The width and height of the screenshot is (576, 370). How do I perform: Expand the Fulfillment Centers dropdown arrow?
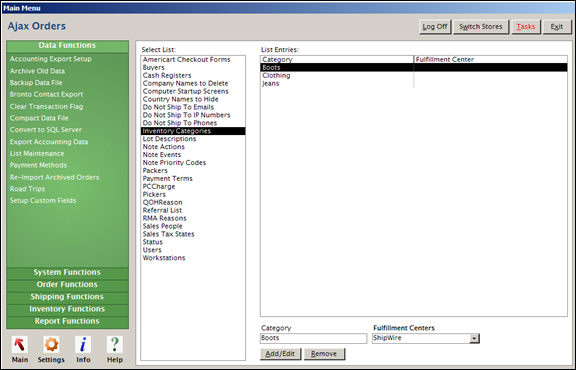pyautogui.click(x=474, y=338)
